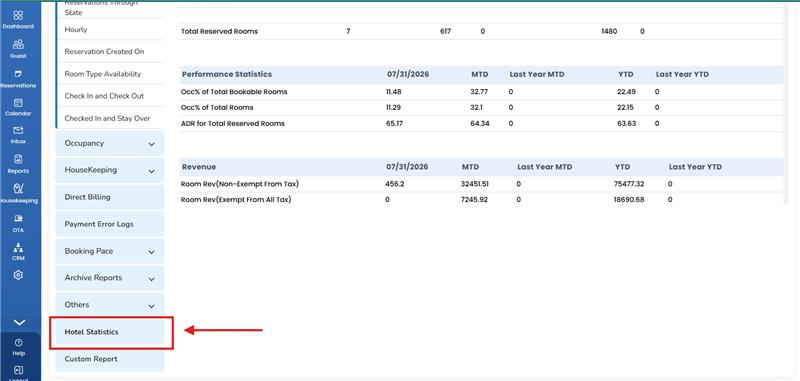Select the 456.2 room revenue value
800x381 pixels.
[395, 184]
